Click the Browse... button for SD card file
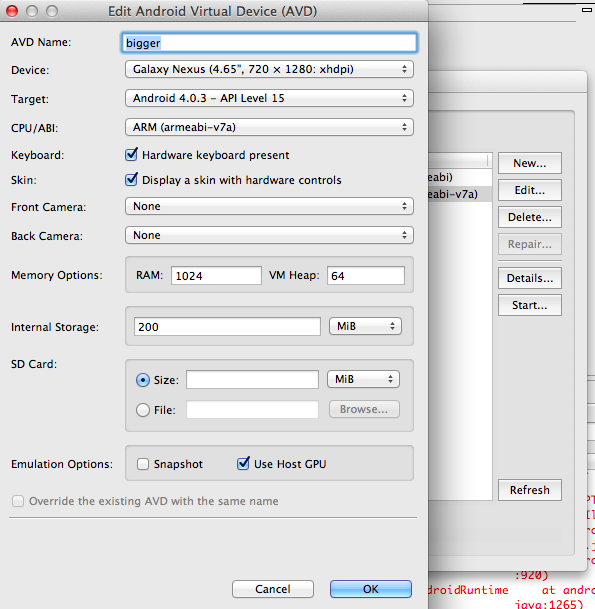Viewport: 595px width, 609px height. [x=364, y=409]
